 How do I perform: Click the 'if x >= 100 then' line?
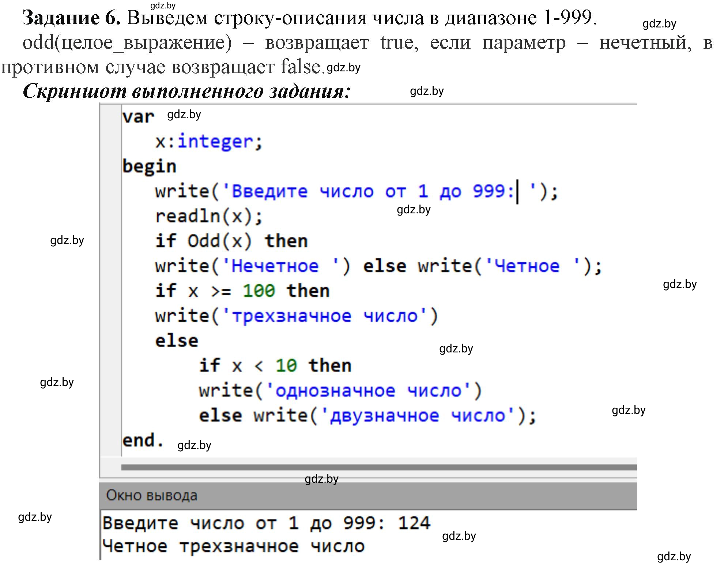[x=242, y=291]
